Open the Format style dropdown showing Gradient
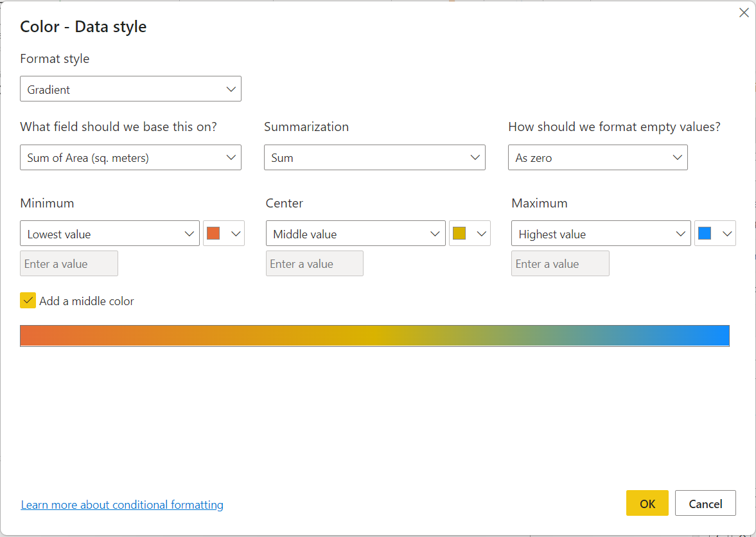This screenshot has width=756, height=537. pos(130,89)
